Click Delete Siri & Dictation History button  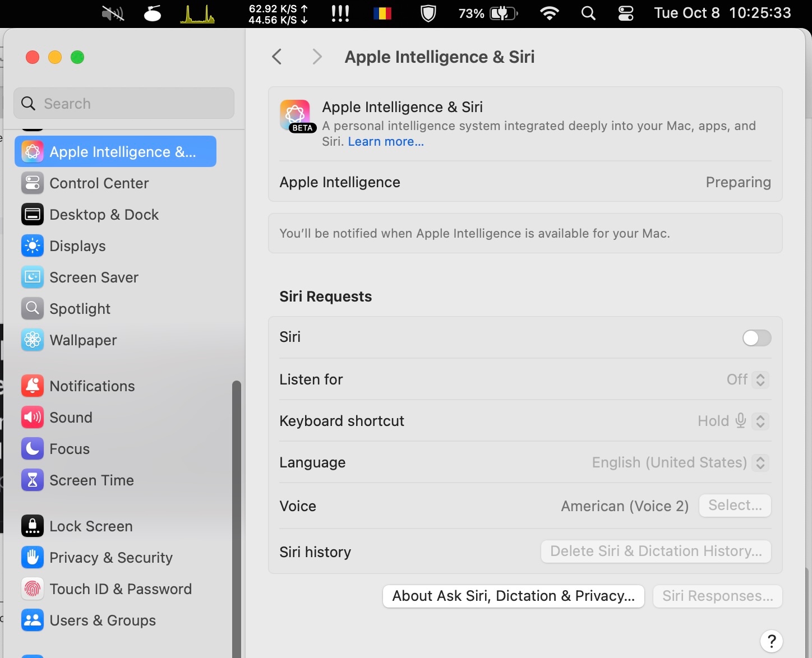(656, 552)
